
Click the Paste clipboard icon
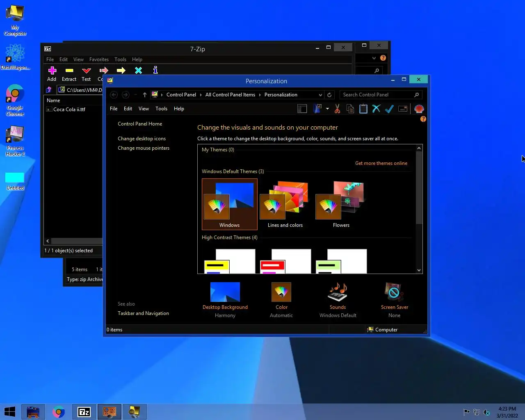363,109
